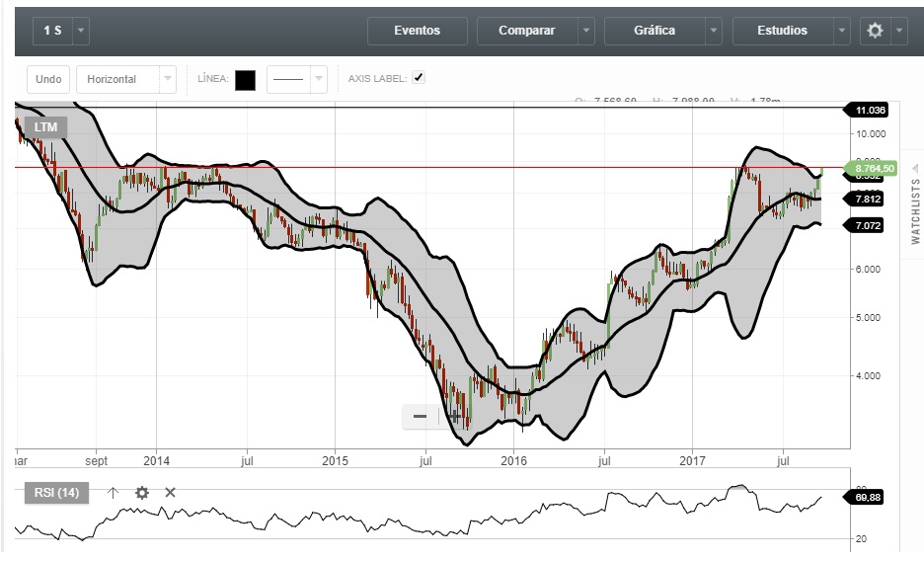Click the green 8.764,50 price tag

point(874,169)
